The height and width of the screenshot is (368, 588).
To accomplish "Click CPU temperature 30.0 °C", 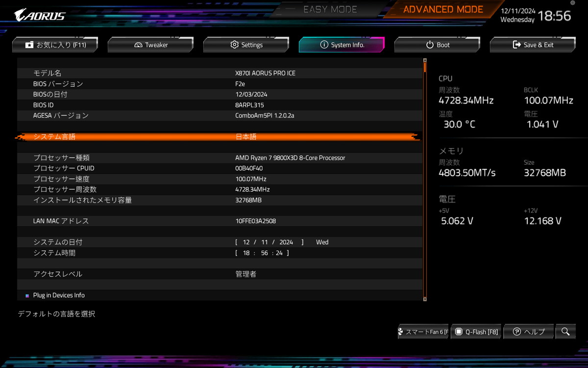I will [x=460, y=125].
